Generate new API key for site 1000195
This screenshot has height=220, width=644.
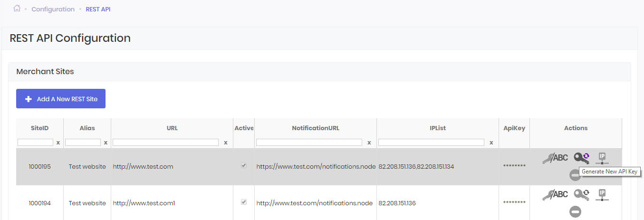[x=581, y=158]
